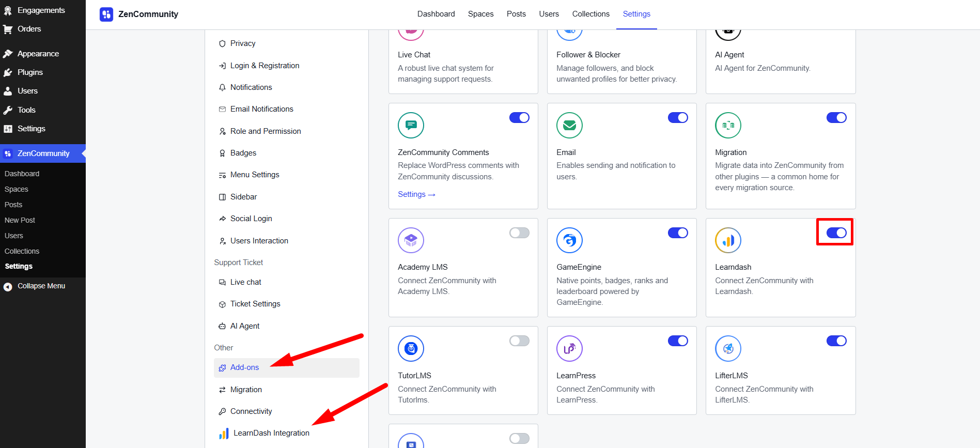Screen dimensions: 980x448
Task: Go to the Collections top tab
Action: click(x=590, y=14)
